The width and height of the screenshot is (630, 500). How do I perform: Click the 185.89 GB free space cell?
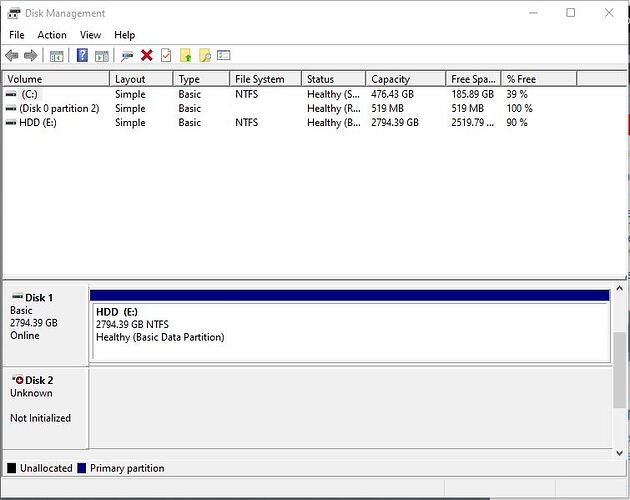pos(472,94)
